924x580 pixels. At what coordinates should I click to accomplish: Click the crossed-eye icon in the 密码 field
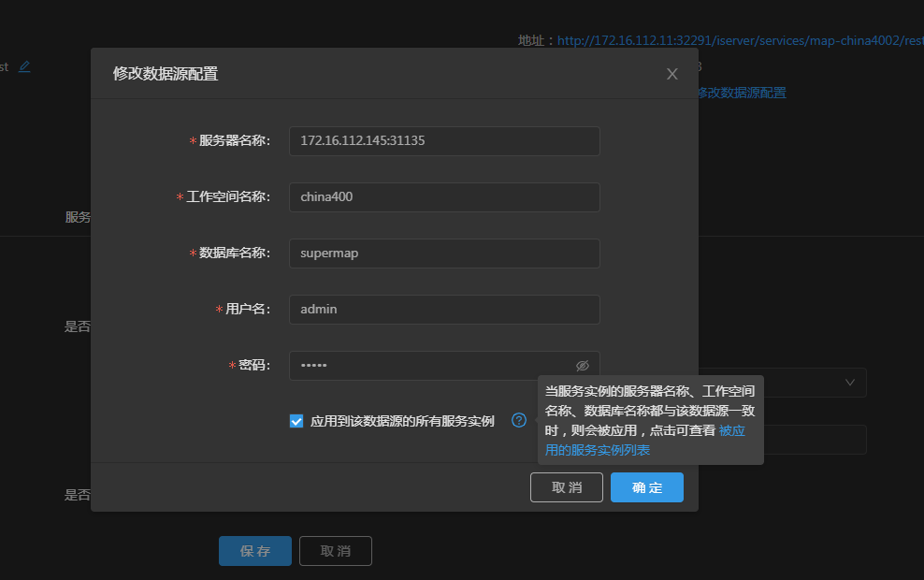[x=582, y=365]
